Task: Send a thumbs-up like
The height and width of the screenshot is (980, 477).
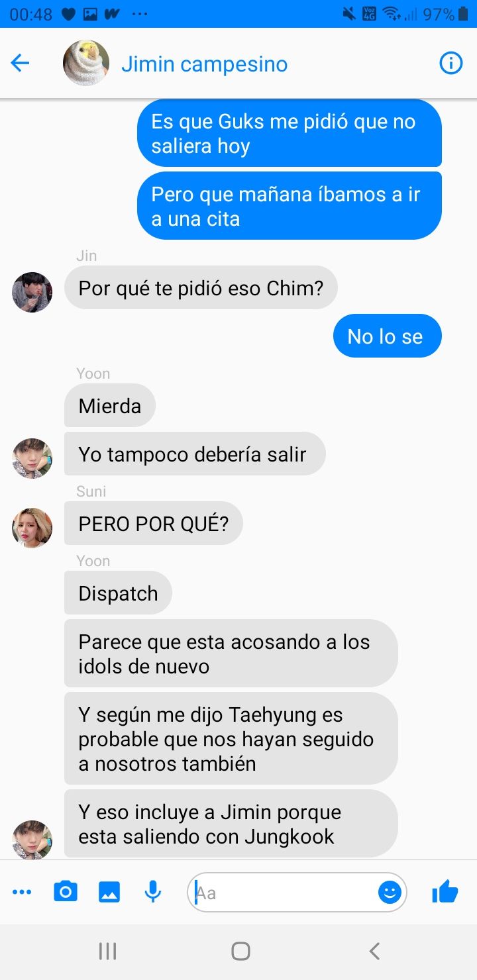Action: click(x=445, y=892)
